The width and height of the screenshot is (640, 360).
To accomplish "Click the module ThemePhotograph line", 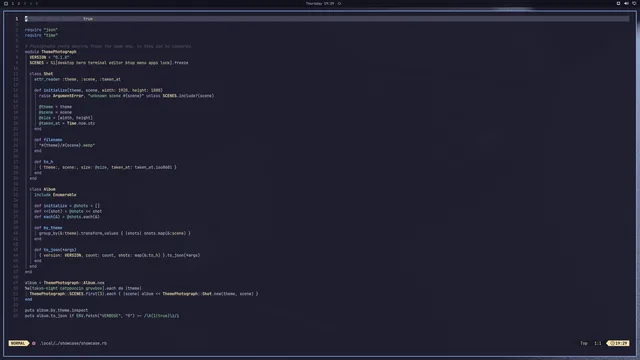I will click(51, 52).
